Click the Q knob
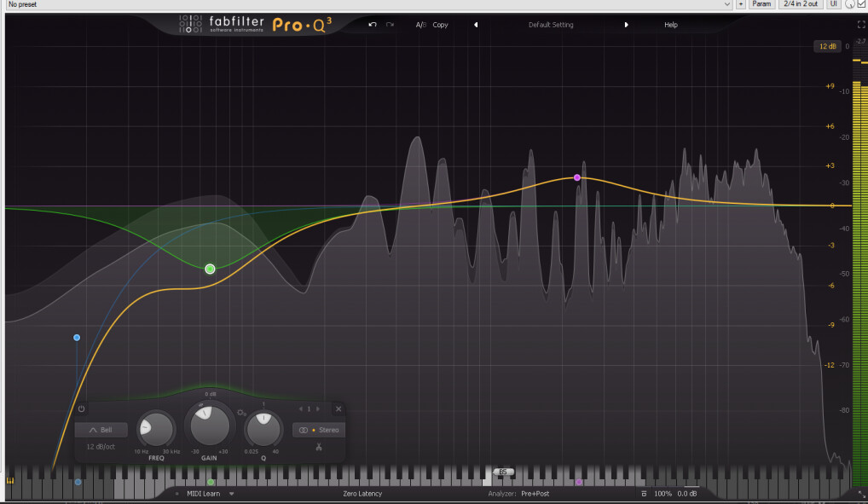This screenshot has width=868, height=504. [x=263, y=428]
